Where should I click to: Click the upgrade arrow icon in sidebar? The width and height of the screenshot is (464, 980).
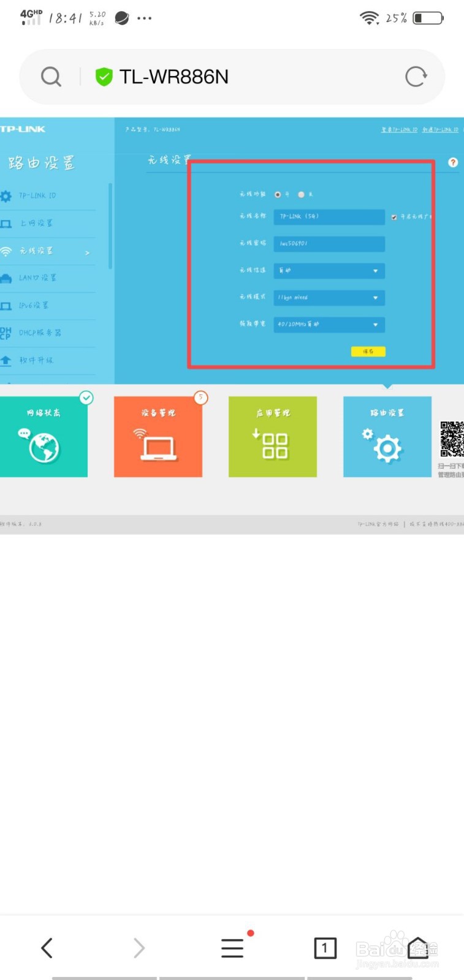coord(6,360)
